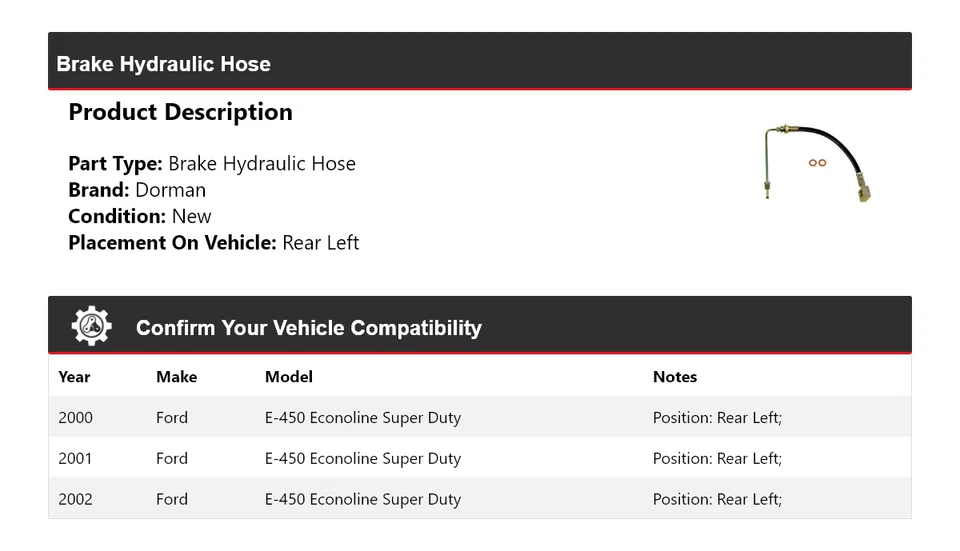
Task: Click the Confirm Your Vehicle Compatibility heading
Action: coord(308,328)
